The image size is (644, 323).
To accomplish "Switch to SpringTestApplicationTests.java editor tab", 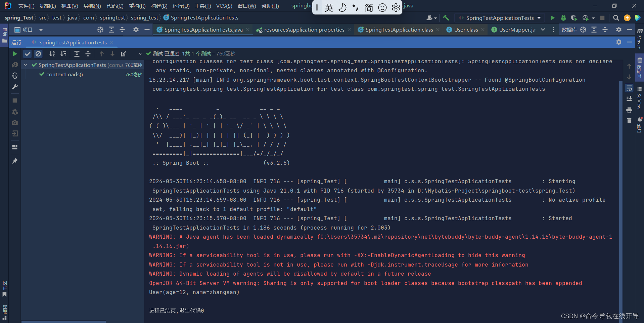I will point(203,30).
